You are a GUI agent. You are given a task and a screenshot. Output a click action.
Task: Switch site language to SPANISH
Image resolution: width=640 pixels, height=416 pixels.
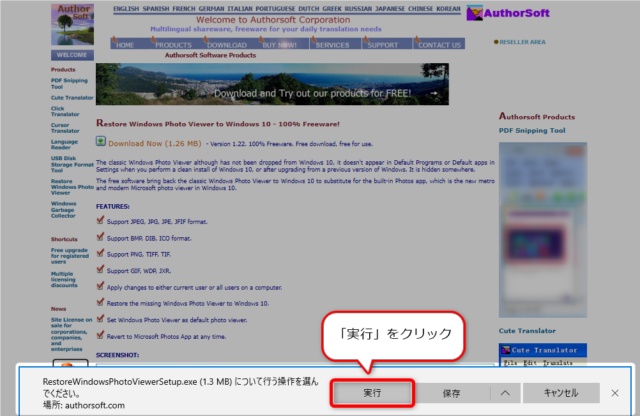tap(156, 9)
